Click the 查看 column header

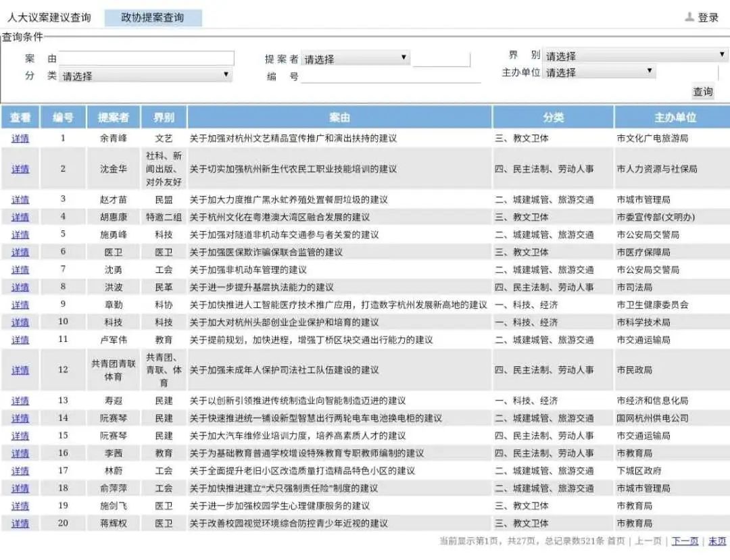[20, 118]
